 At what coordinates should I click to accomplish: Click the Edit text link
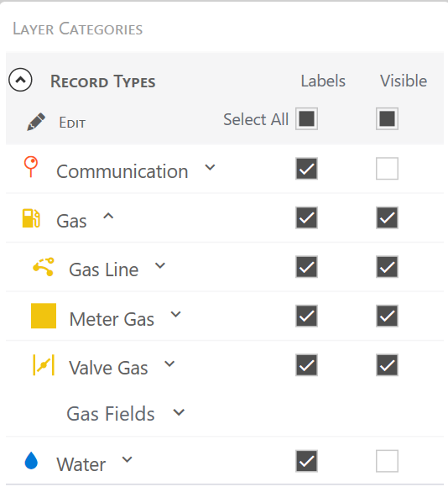pos(72,123)
